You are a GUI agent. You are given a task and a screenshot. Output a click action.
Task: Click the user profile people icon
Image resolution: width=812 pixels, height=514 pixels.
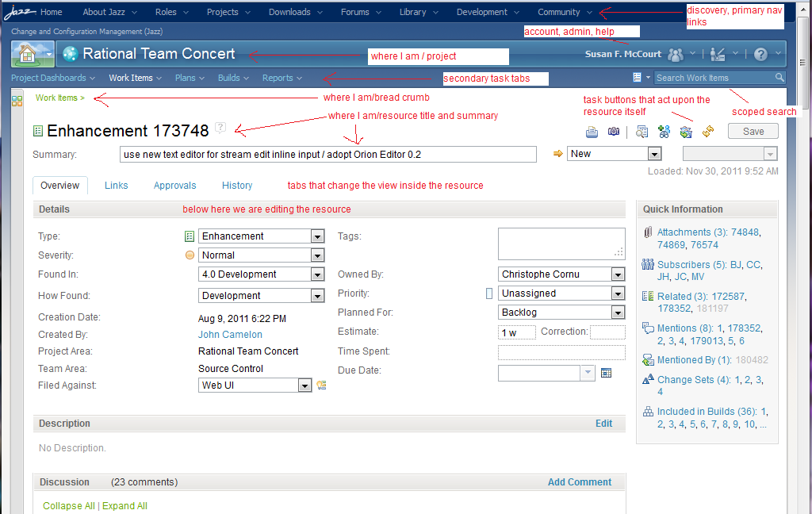click(x=676, y=54)
